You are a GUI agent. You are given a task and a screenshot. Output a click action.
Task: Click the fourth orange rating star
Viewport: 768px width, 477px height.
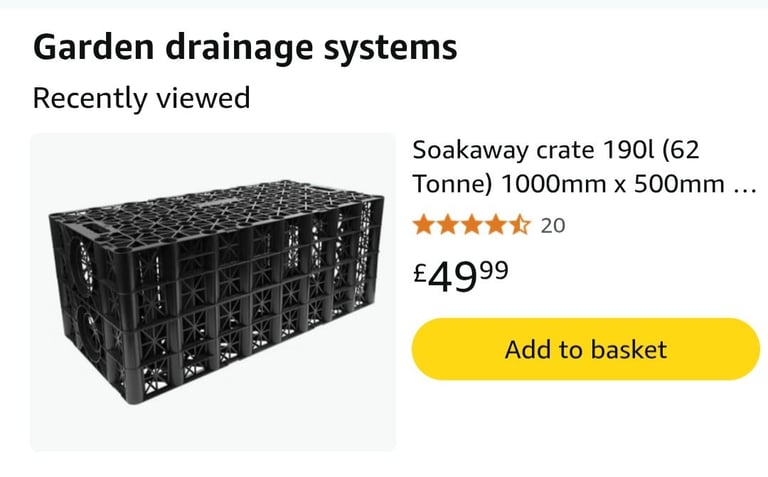pos(496,225)
